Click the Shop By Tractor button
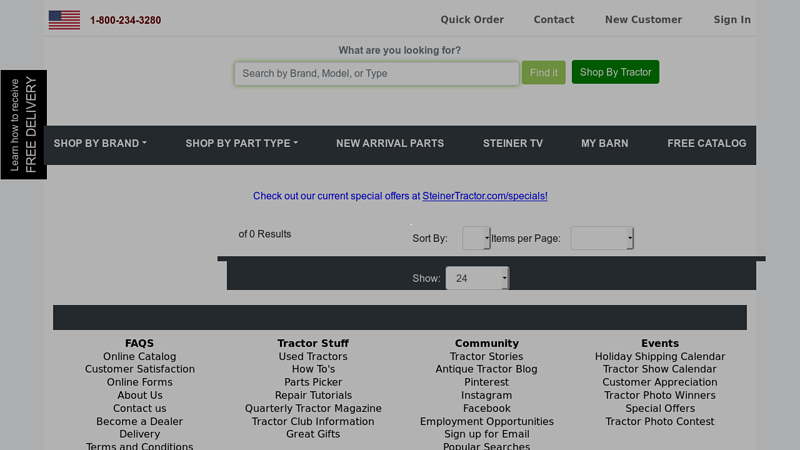Image resolution: width=800 pixels, height=450 pixels. [x=615, y=72]
